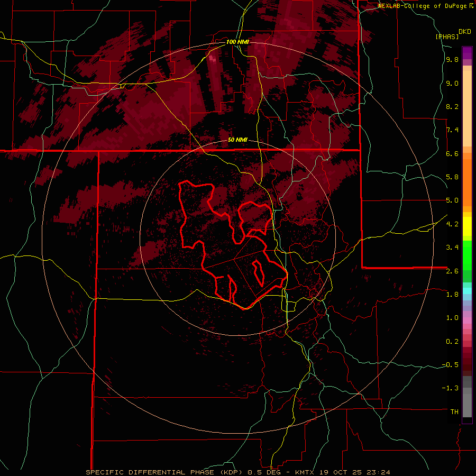This screenshot has width=476, height=476.
Task: Click the Specific Differential Phase KMTX caption
Action: pos(237,472)
